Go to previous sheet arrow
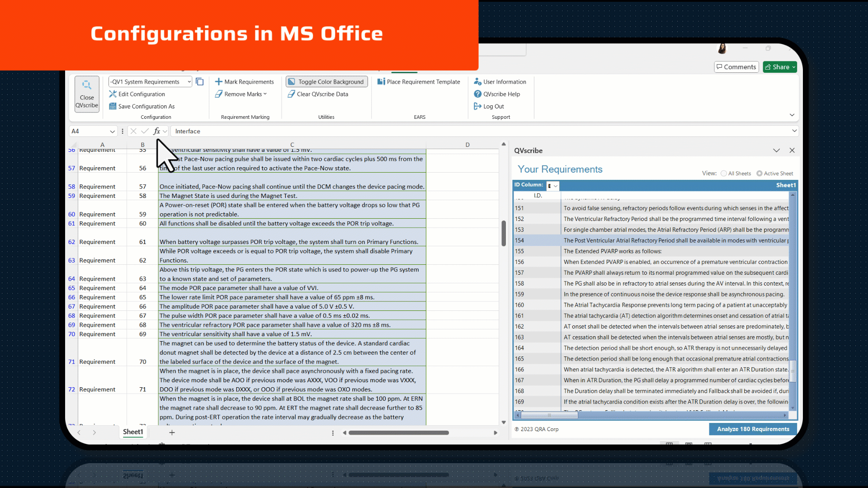Image resolution: width=868 pixels, height=488 pixels. pos(79,432)
